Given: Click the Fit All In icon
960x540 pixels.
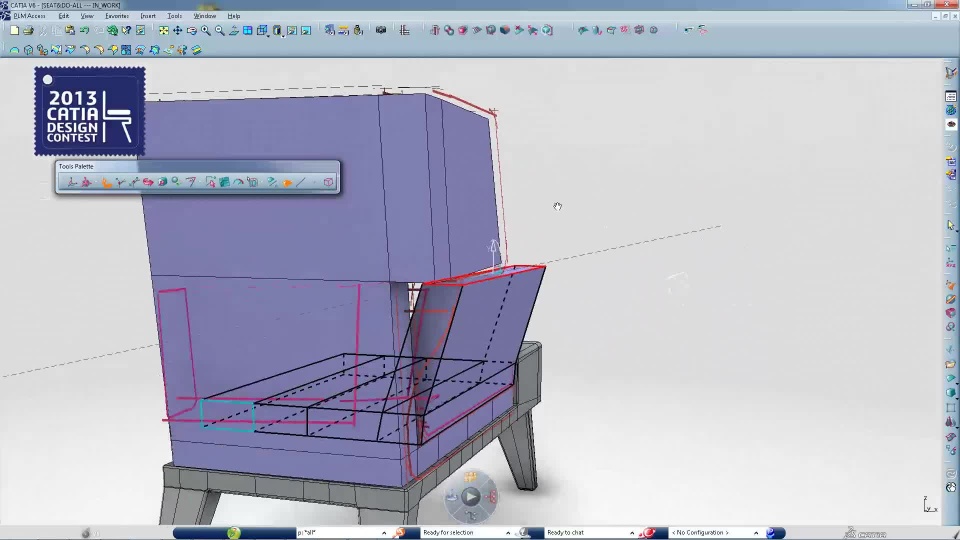Looking at the screenshot, I should click(163, 30).
